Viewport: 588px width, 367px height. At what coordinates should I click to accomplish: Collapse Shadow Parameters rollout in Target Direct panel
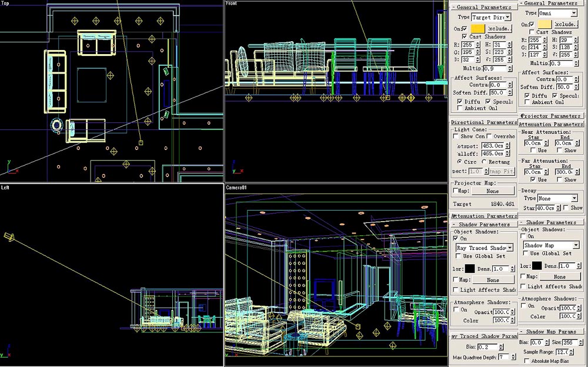click(x=484, y=225)
